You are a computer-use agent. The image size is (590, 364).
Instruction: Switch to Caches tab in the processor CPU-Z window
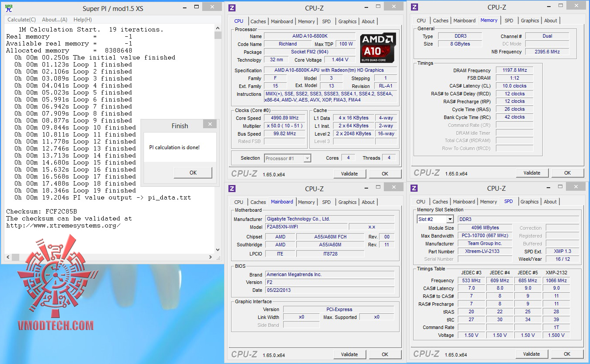[x=258, y=21]
